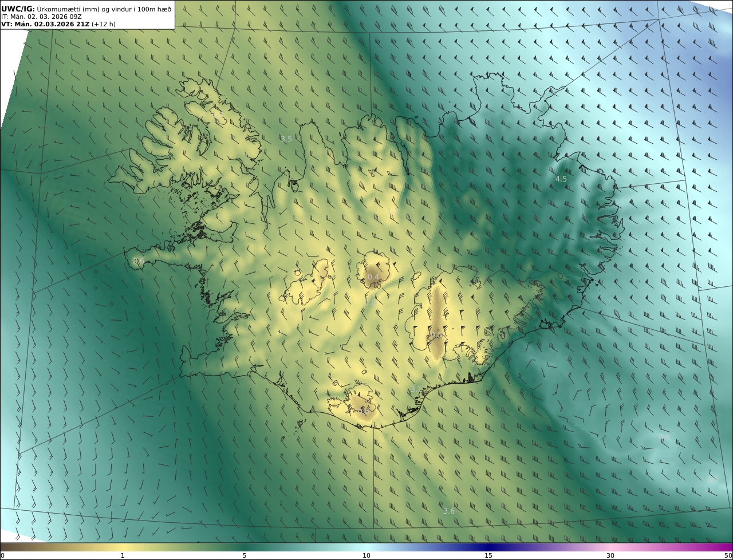The height and width of the screenshot is (560, 733).
Task: Click the title 'UWC/IG: Úrkomumætti (mm) og vindur'
Action: point(87,9)
